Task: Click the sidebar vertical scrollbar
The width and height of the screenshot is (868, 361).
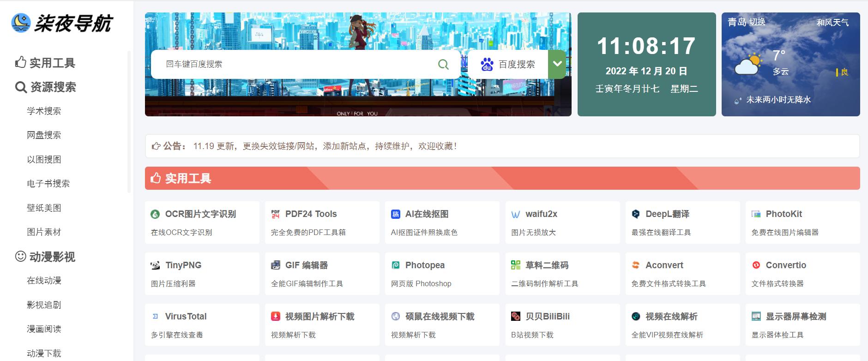Action: pos(129,121)
